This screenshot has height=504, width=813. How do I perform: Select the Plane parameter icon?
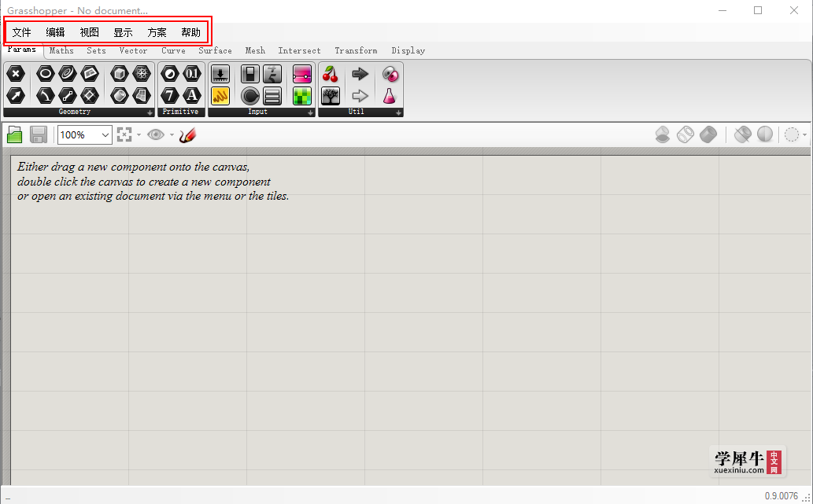click(x=91, y=74)
